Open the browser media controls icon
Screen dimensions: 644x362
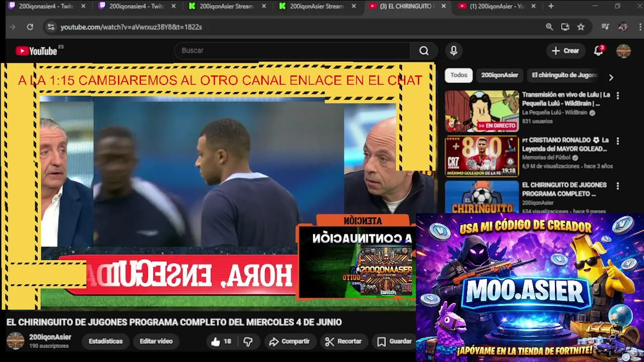605,27
